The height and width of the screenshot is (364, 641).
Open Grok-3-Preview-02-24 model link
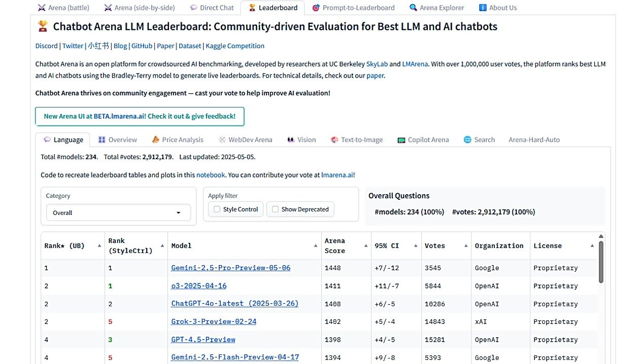(214, 321)
